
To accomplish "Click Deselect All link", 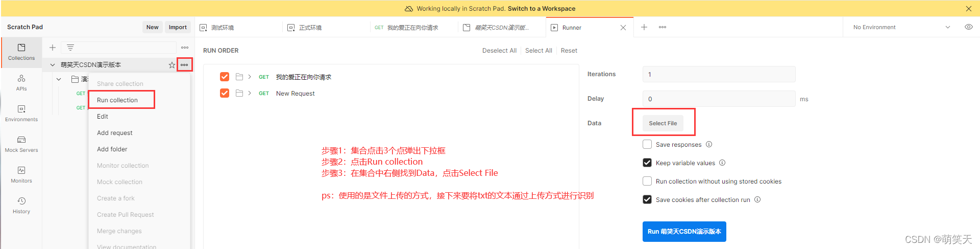I will tap(499, 51).
